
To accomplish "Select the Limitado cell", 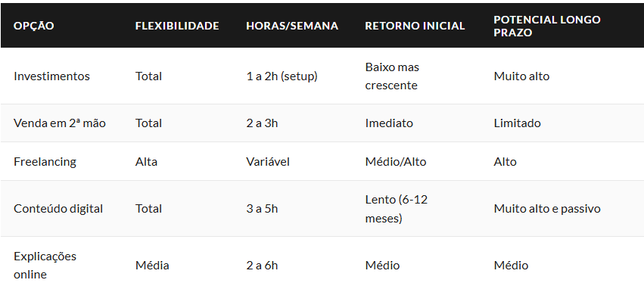I will click(517, 123).
